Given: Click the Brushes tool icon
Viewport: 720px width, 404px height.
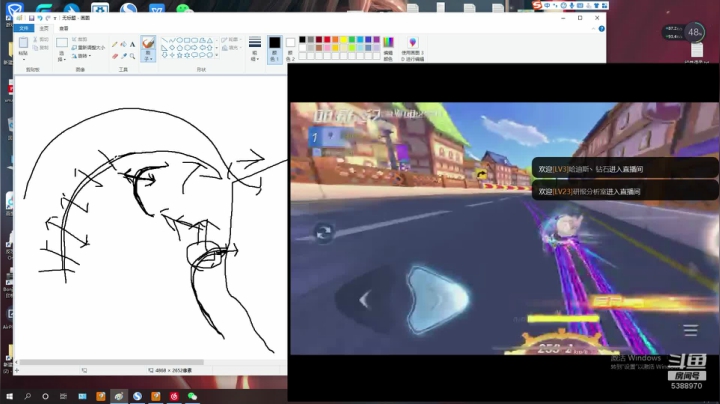Looking at the screenshot, I should coord(148,43).
